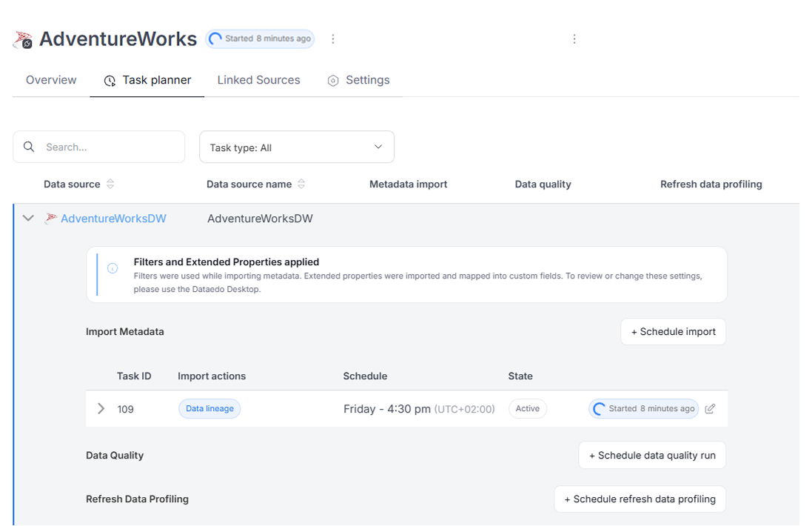
Task: Open the far-right three-dot options menu
Action: click(574, 39)
